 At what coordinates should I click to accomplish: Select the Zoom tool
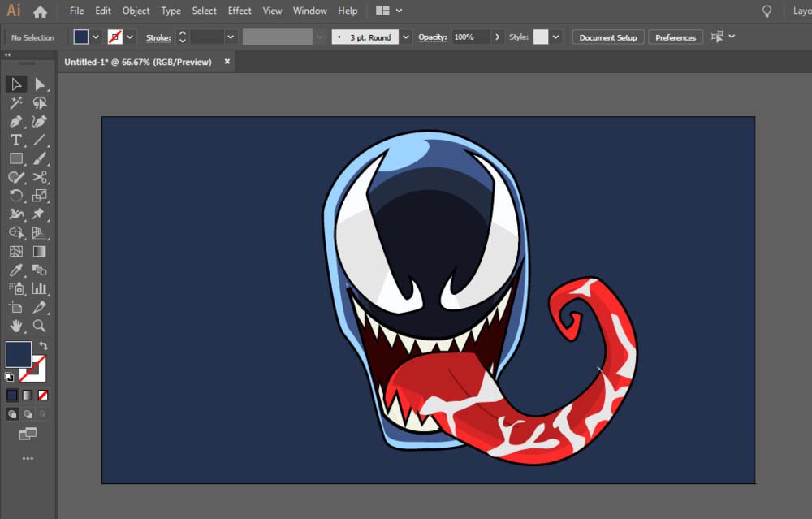coord(40,326)
